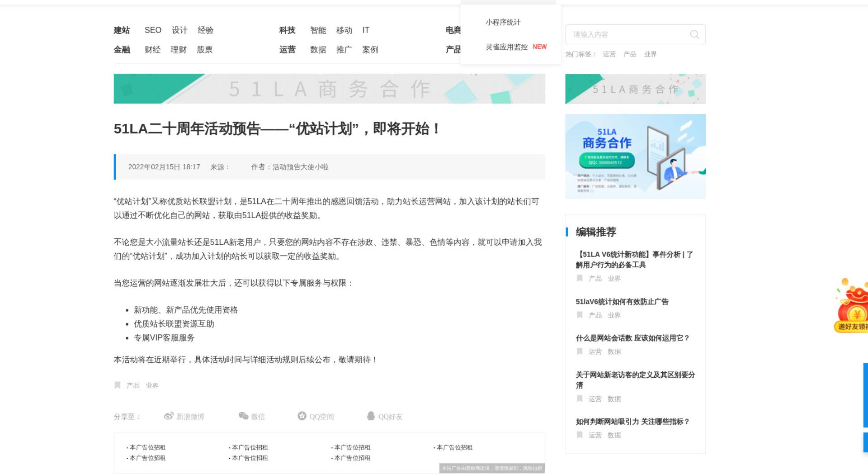Open 【51LA V6统计新功能】事件分析 article
Image resolution: width=868 pixels, height=475 pixels.
pos(635,260)
